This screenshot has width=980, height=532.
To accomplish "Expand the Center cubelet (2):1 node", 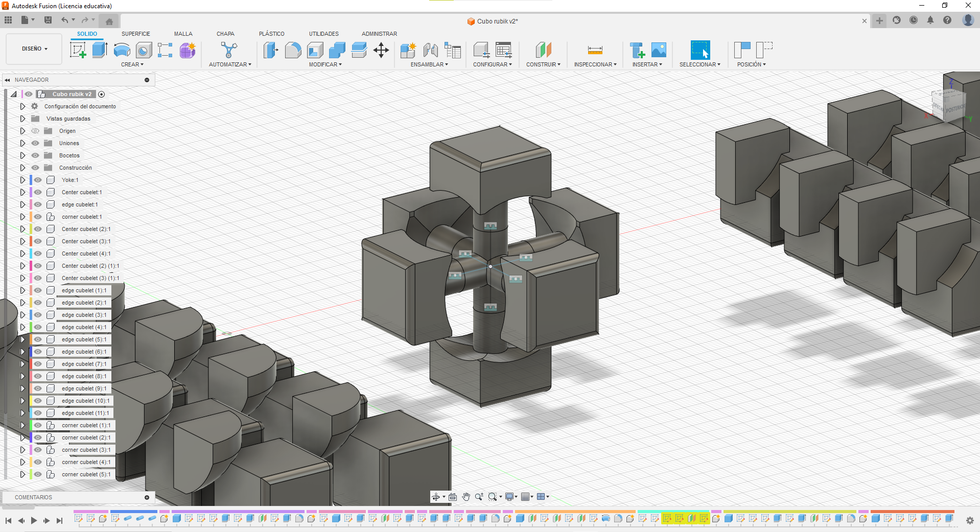I will (x=22, y=229).
